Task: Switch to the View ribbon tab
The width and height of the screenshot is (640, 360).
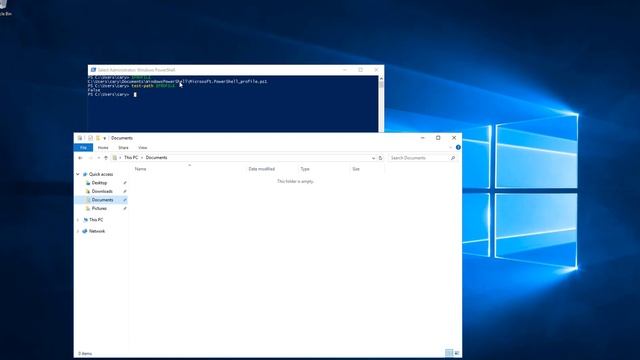Action: 142,147
